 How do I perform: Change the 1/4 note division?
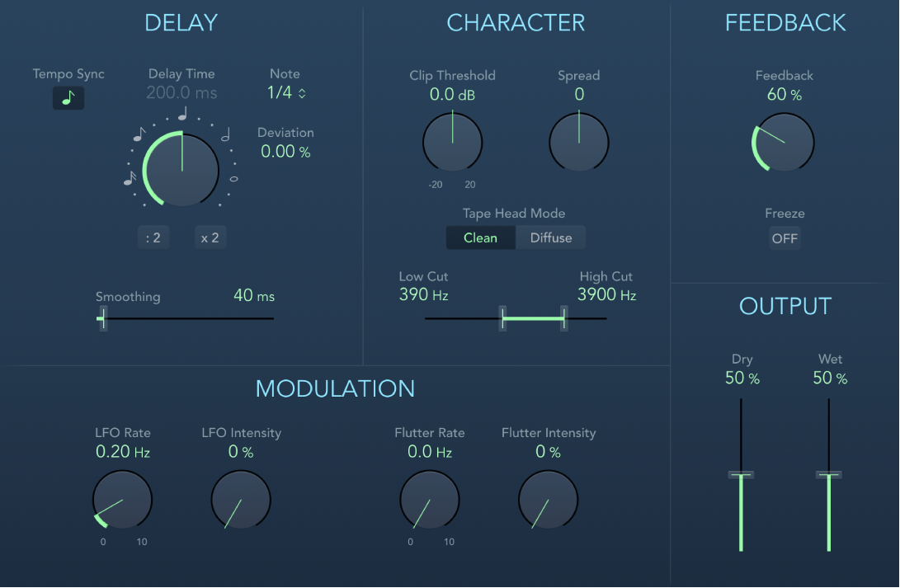click(x=285, y=92)
